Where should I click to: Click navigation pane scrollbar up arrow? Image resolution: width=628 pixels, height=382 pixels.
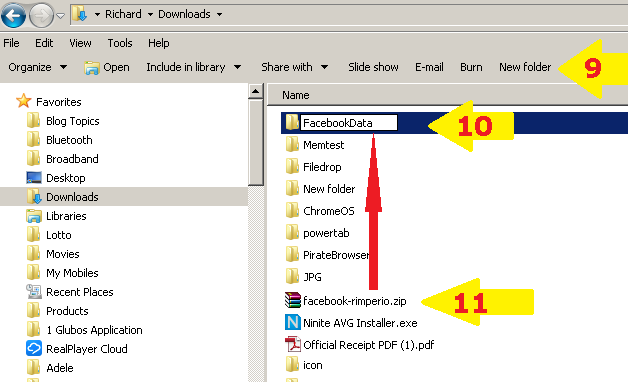(256, 91)
